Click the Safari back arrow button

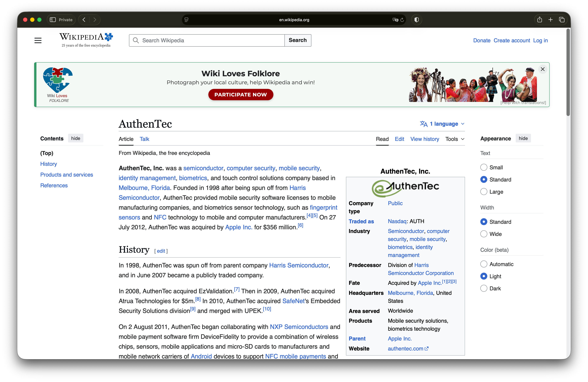(x=84, y=20)
